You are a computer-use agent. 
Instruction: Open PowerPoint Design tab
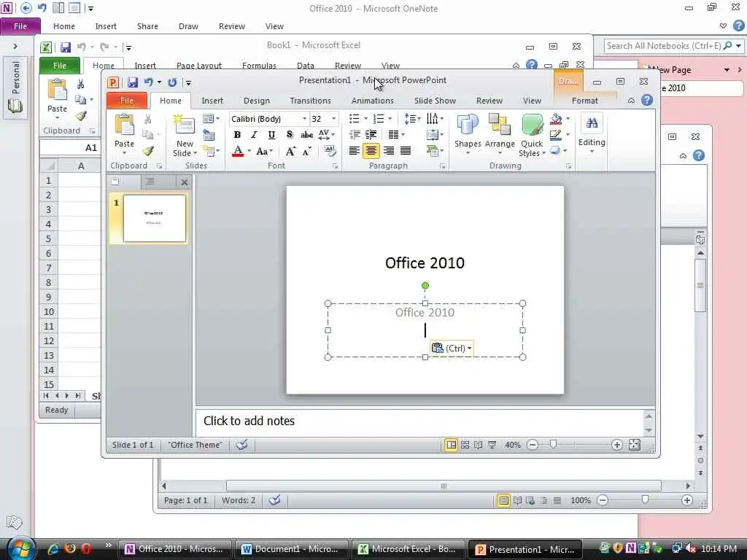[256, 101]
